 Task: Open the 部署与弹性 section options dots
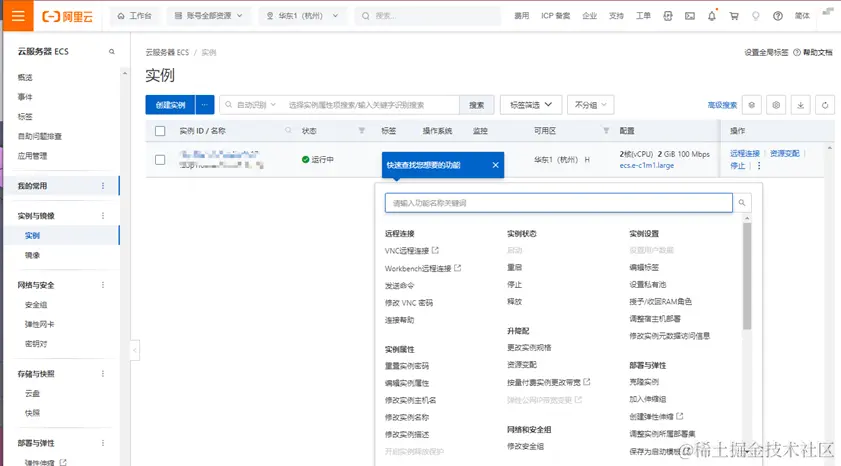click(x=103, y=443)
